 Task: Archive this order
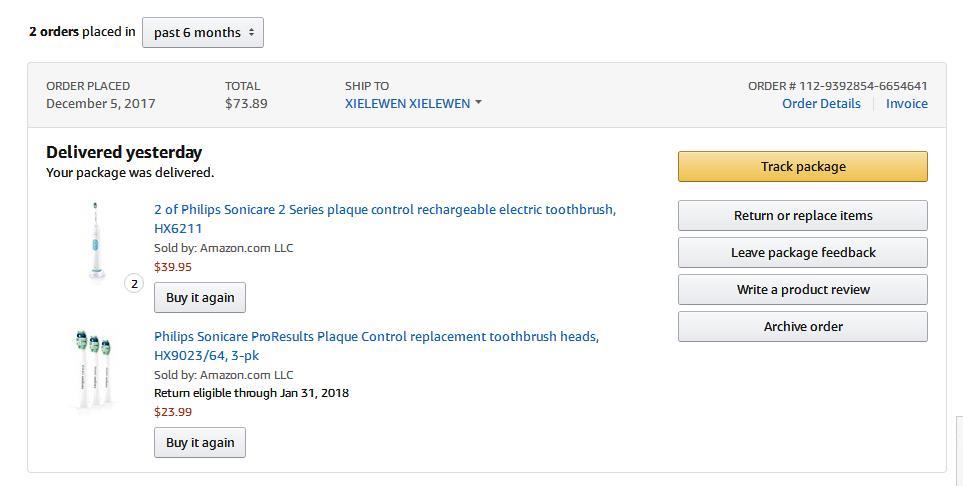click(x=802, y=326)
